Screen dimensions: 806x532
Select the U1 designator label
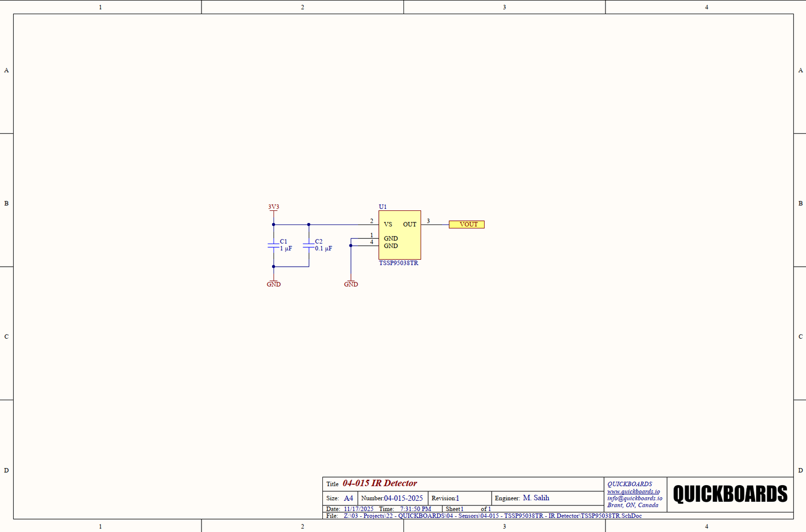[x=383, y=207]
